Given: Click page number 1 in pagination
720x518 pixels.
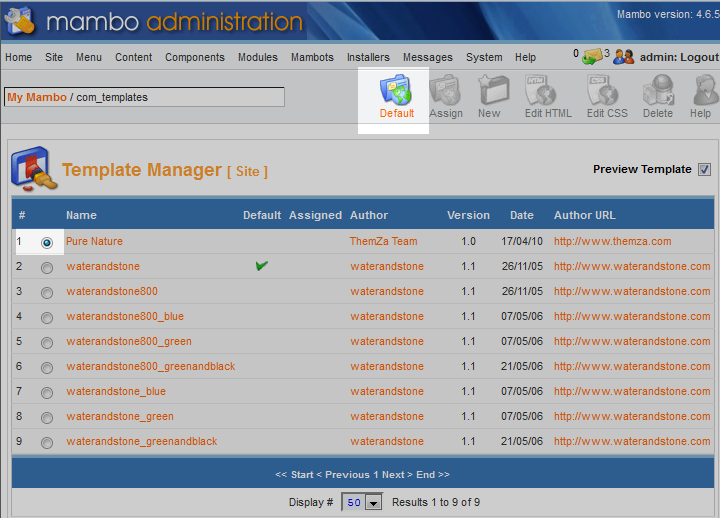Looking at the screenshot, I should (x=376, y=474).
